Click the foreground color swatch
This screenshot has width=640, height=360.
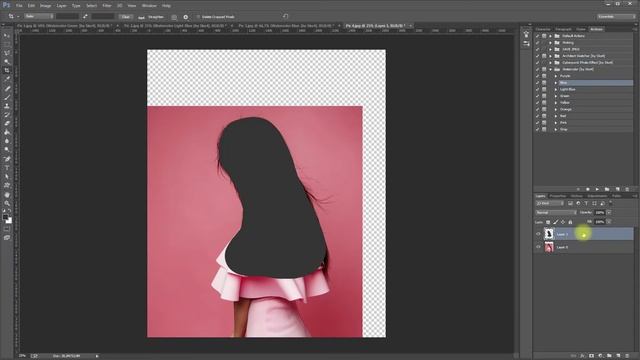5,218
